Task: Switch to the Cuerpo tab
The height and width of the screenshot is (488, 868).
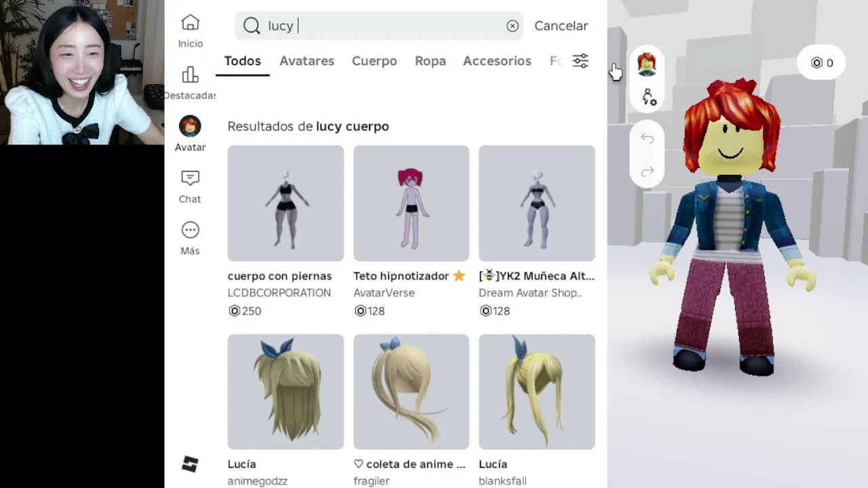Action: tap(374, 61)
